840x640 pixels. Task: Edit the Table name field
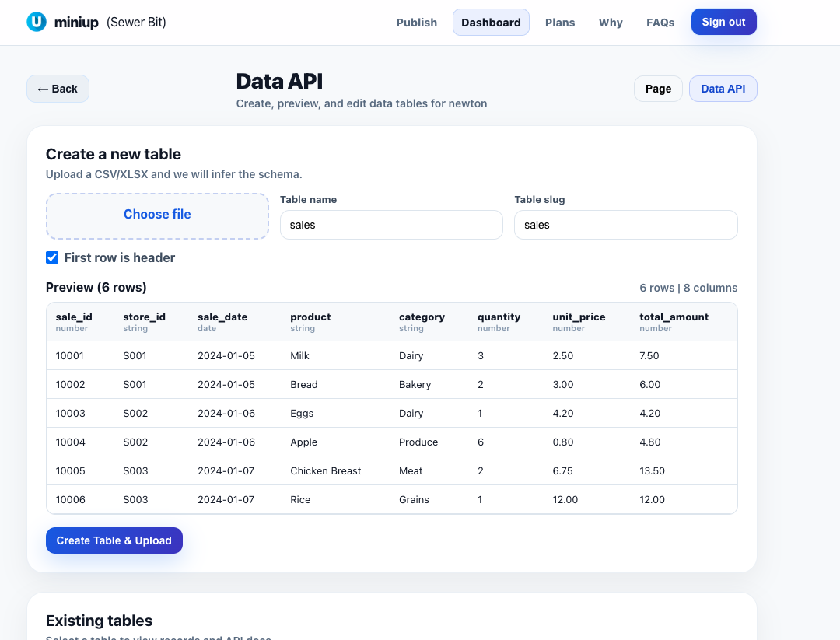pyautogui.click(x=391, y=225)
